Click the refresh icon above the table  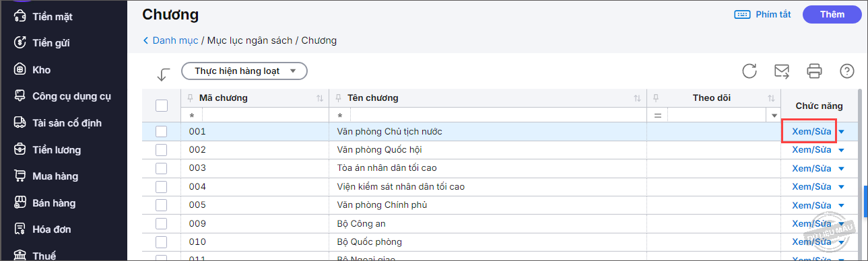[749, 71]
